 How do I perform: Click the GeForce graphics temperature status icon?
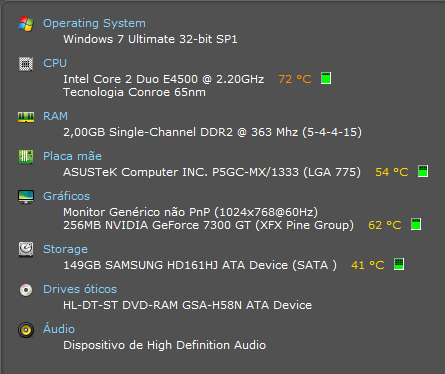(416, 224)
